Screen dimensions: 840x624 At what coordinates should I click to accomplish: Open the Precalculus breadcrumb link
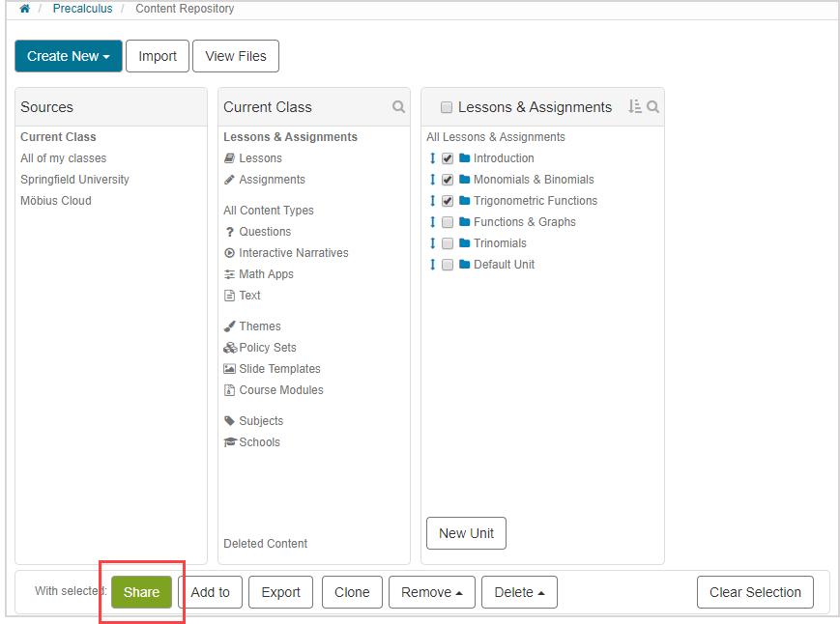82,9
